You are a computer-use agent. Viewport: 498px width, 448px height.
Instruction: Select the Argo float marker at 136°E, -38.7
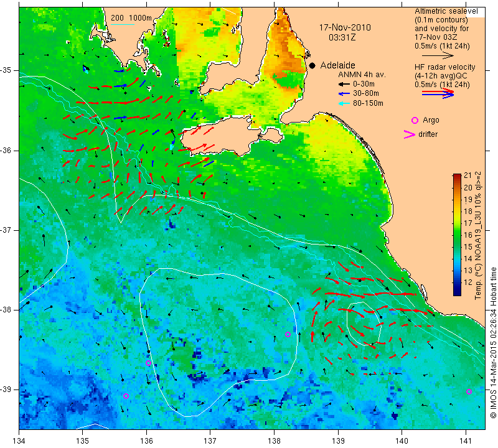pyautogui.click(x=148, y=363)
